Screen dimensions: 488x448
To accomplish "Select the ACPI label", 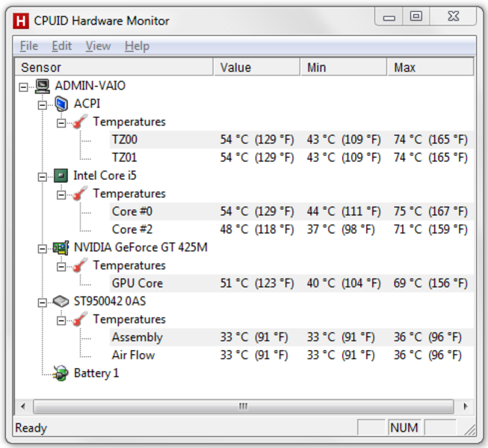I will 87,104.
